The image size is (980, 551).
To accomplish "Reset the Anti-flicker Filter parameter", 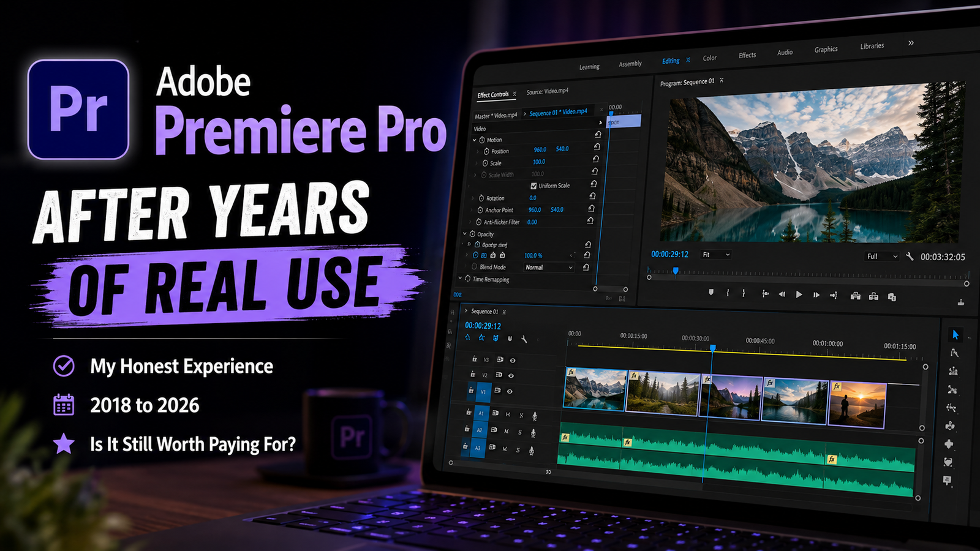I will coord(590,220).
